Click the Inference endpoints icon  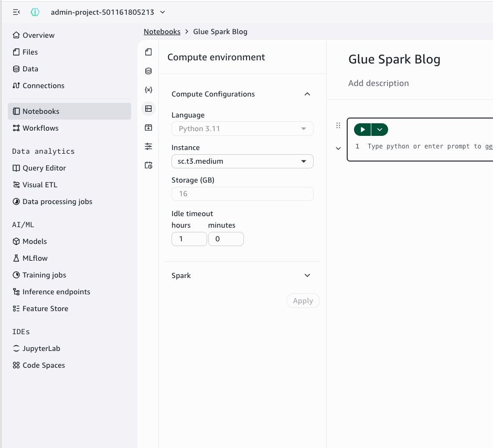coord(16,292)
